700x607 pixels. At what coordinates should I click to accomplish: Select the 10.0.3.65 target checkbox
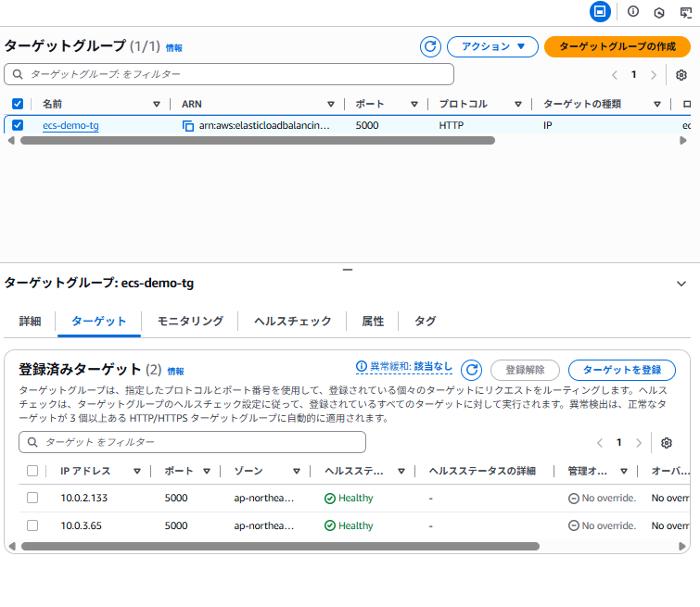(32, 525)
